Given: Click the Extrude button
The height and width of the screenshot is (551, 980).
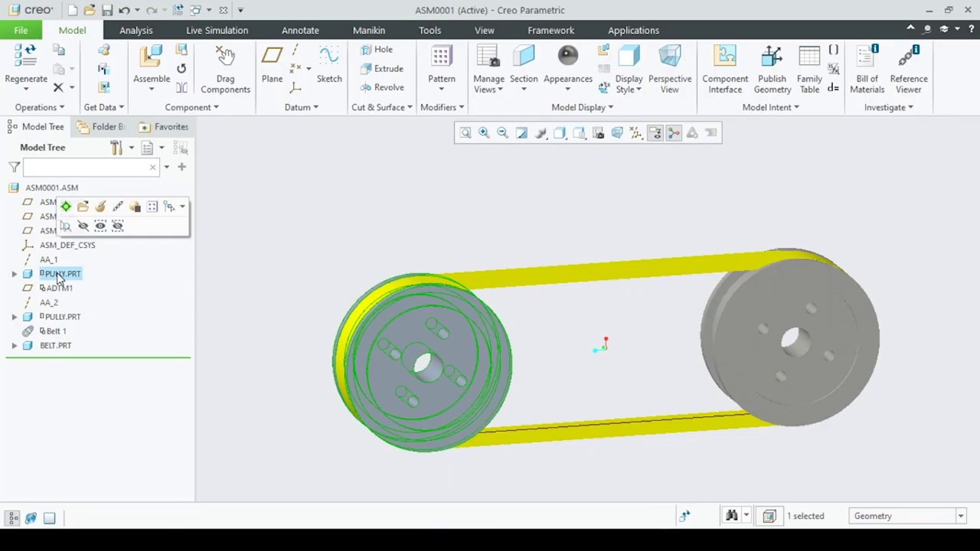Looking at the screenshot, I should tap(381, 69).
